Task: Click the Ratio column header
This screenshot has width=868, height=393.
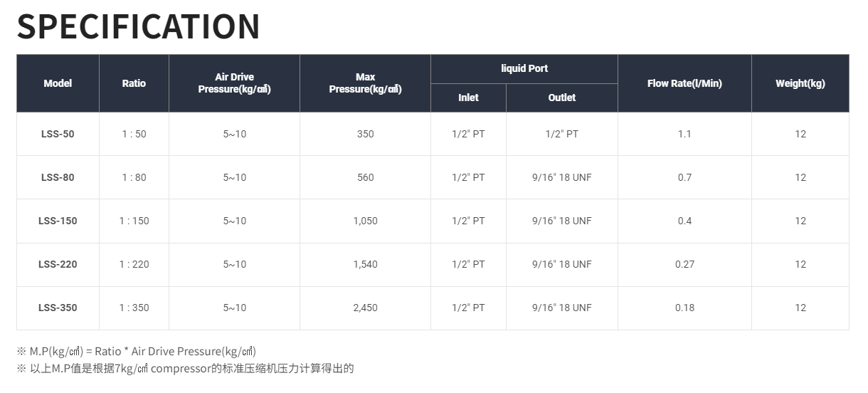Action: 134,83
